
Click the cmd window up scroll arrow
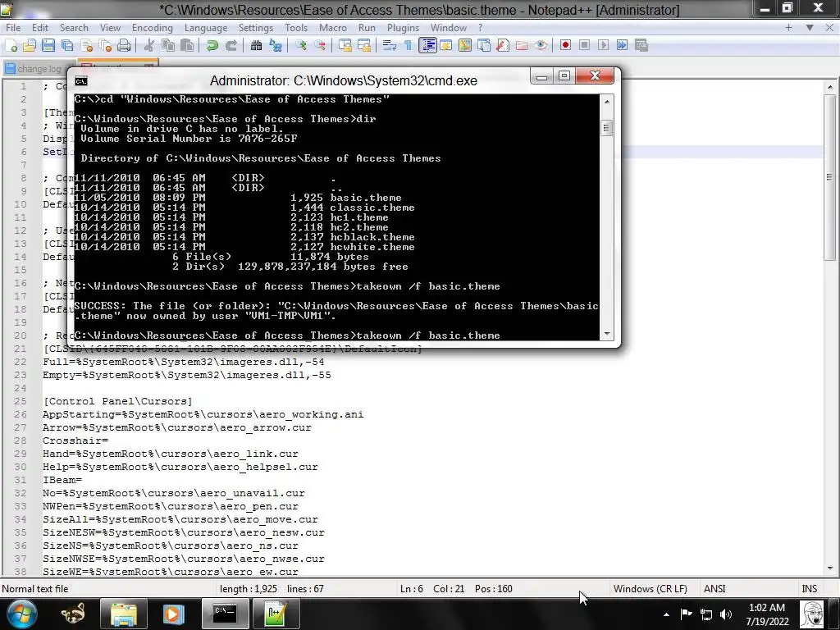(606, 101)
